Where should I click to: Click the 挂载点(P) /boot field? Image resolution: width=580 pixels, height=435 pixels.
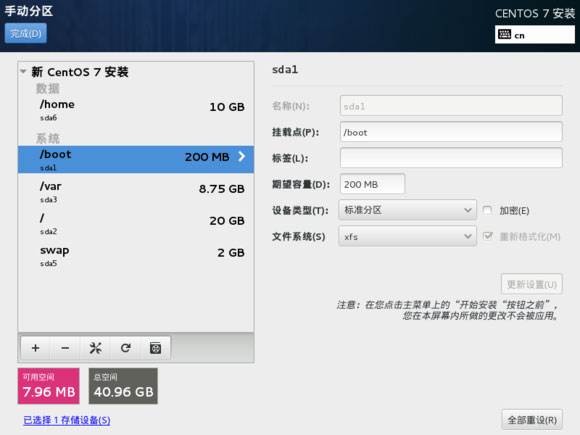[x=451, y=132]
